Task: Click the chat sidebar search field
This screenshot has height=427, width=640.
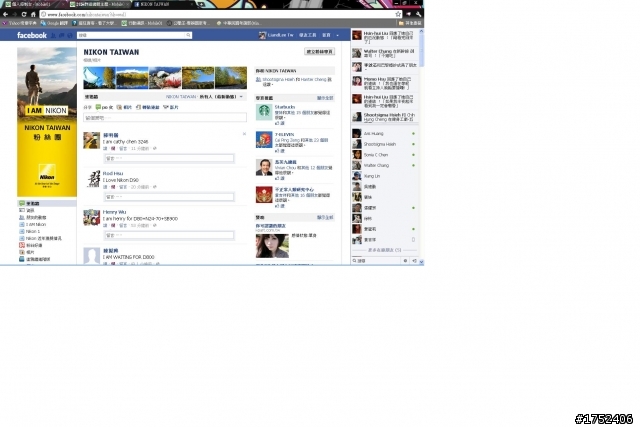Action: tap(378, 260)
